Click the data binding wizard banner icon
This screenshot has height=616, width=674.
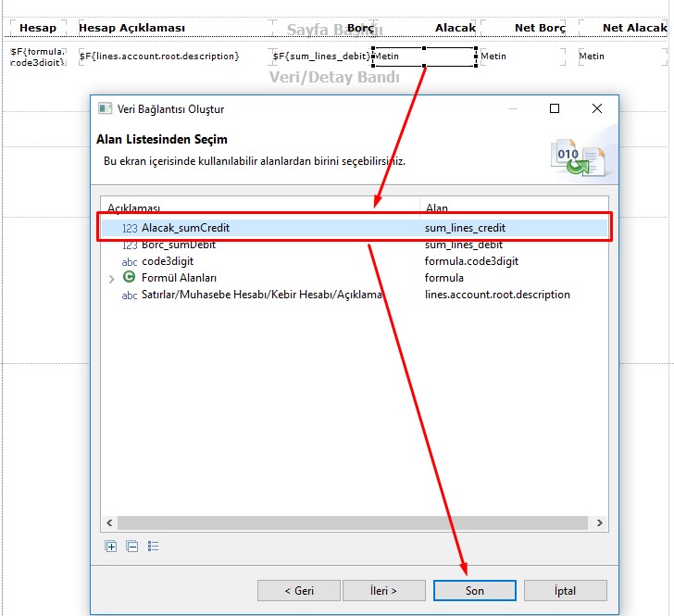coord(579,157)
